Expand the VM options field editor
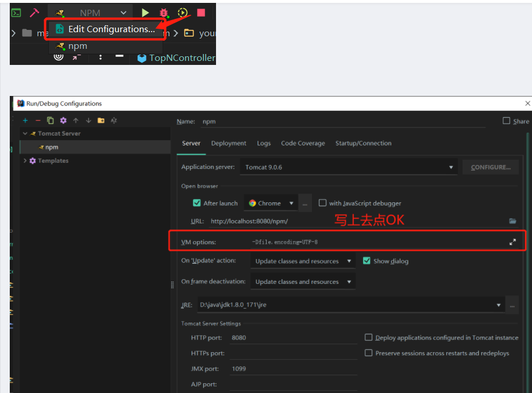Screen dimensions: 532x393 click(512, 242)
